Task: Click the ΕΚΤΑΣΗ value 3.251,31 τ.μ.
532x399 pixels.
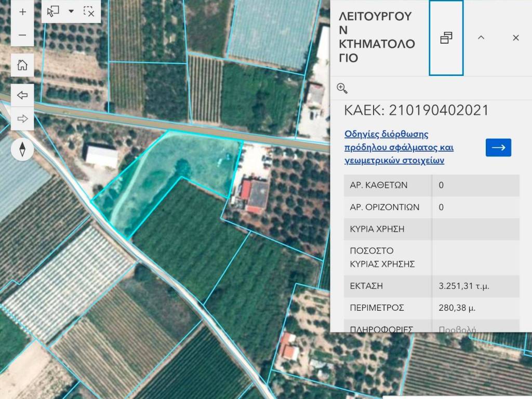Action: 464,286
